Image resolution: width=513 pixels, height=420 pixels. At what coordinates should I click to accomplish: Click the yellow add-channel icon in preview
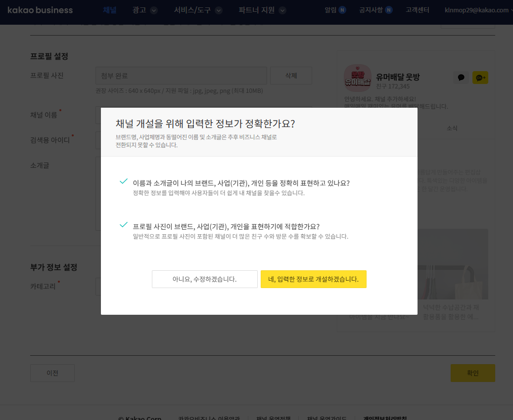tap(480, 78)
